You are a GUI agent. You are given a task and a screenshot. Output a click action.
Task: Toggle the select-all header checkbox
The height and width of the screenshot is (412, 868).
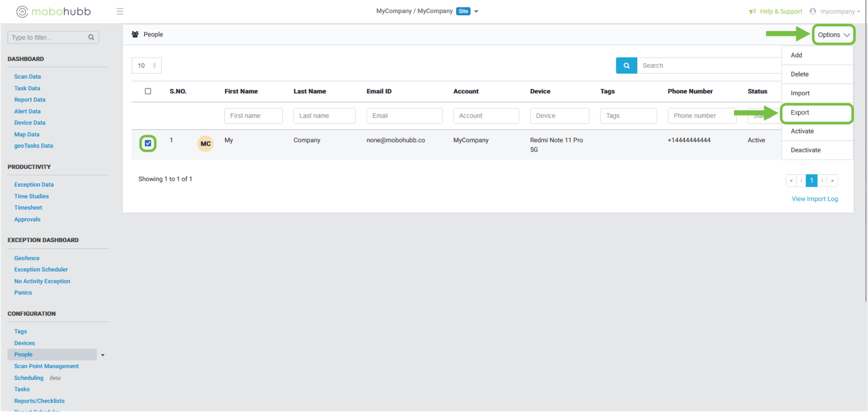tap(148, 91)
